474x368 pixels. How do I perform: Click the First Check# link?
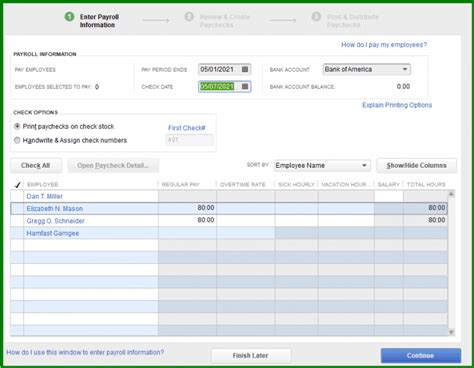point(187,128)
